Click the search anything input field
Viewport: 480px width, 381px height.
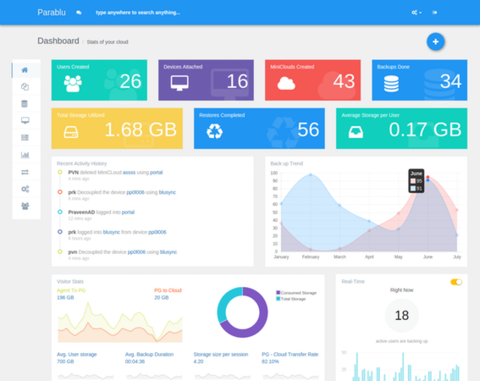[138, 13]
